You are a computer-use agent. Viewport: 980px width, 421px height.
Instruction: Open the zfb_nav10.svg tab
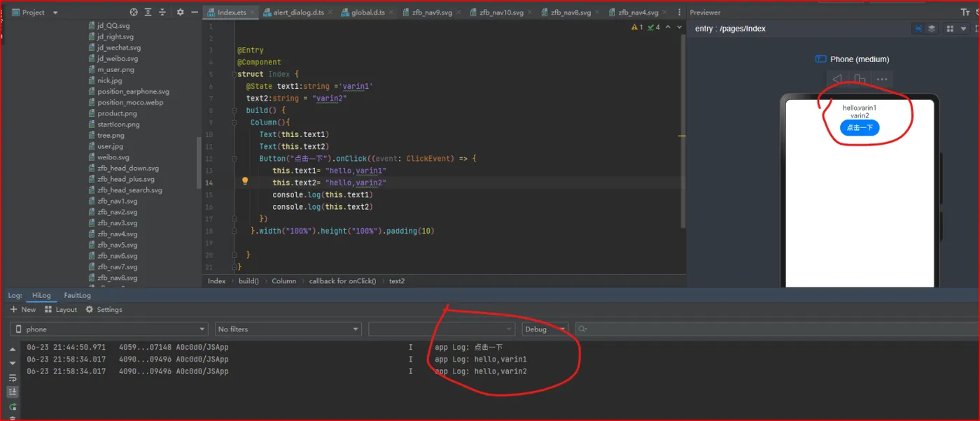(501, 13)
